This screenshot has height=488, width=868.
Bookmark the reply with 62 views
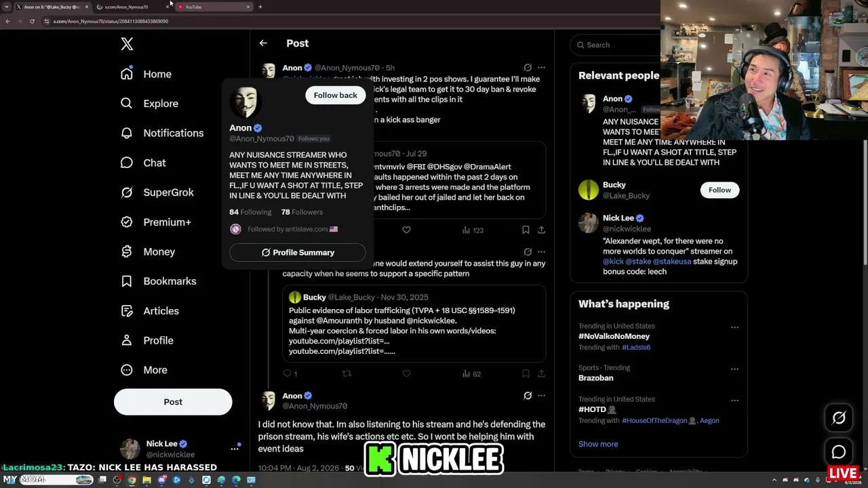pyautogui.click(x=526, y=373)
